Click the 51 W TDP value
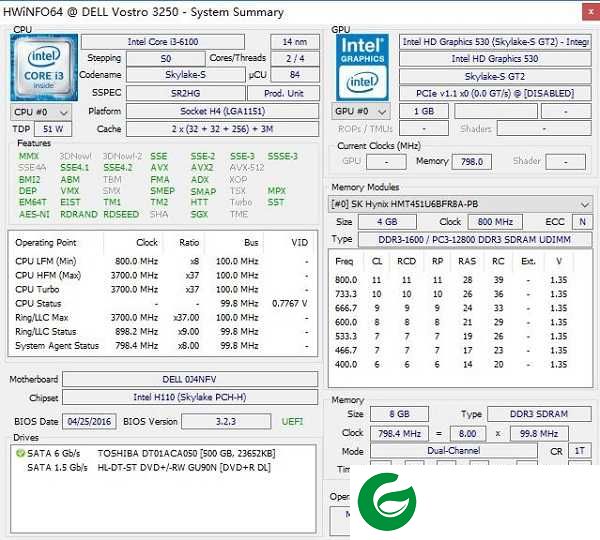 (53, 129)
